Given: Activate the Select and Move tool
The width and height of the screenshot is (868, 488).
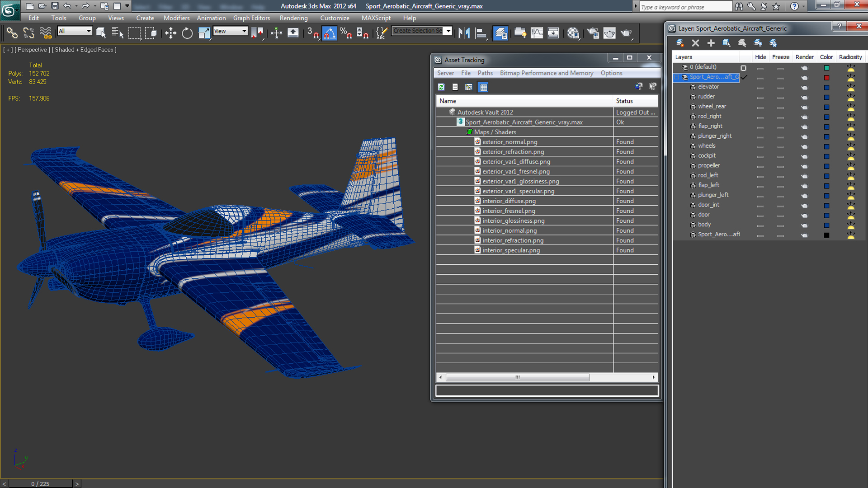Looking at the screenshot, I should click(x=170, y=33).
